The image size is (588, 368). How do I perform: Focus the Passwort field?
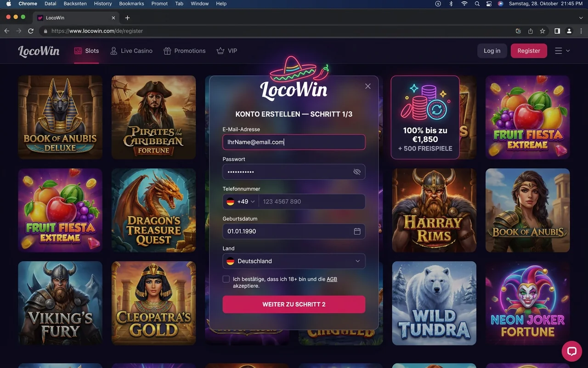point(294,172)
